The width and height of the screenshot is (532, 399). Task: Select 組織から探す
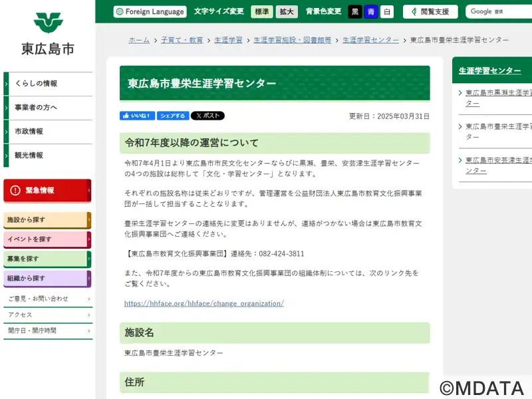click(x=47, y=279)
